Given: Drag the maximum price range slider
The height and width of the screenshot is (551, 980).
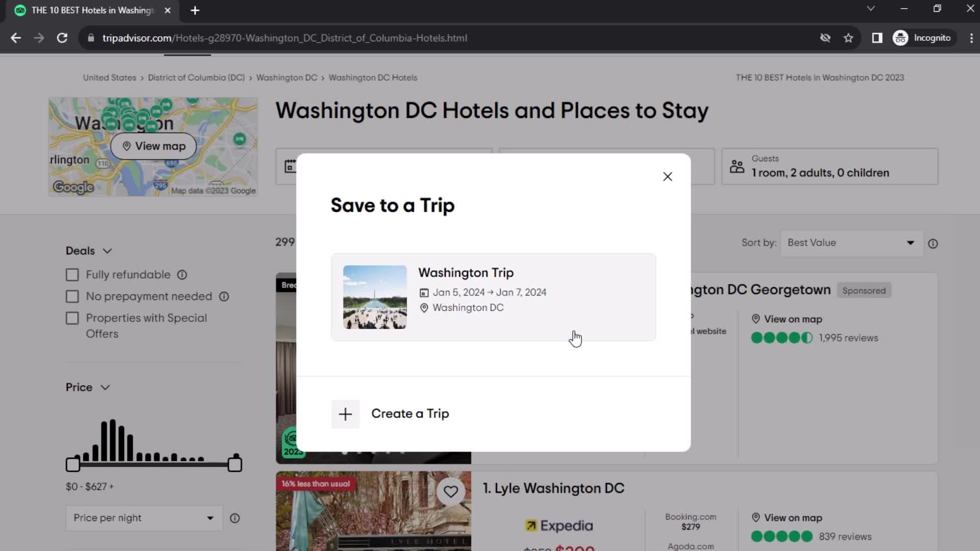Looking at the screenshot, I should (x=235, y=465).
